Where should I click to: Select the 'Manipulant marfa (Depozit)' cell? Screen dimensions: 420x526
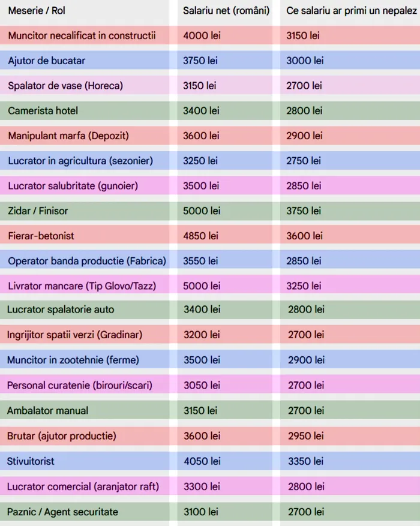click(x=68, y=136)
